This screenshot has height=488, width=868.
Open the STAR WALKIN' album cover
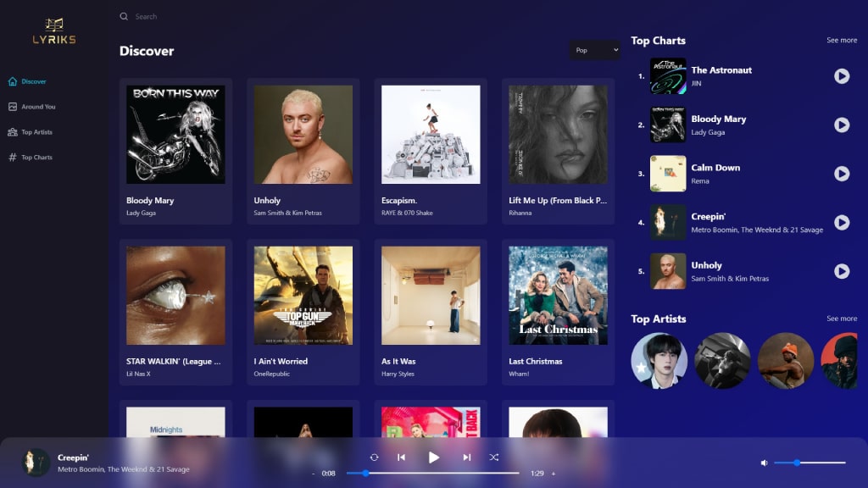(x=175, y=296)
